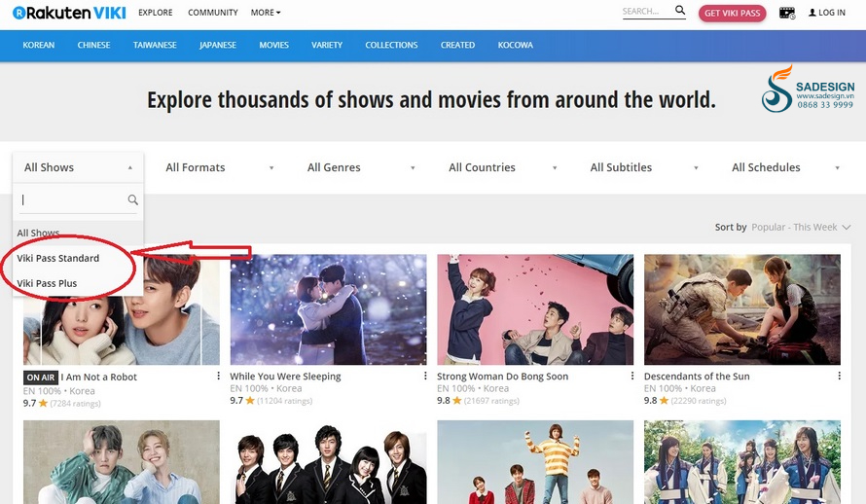Viewport: 866px width, 504px height.
Task: Click Strong Woman Do Bong Soon poster thumbnail
Action: [x=535, y=309]
